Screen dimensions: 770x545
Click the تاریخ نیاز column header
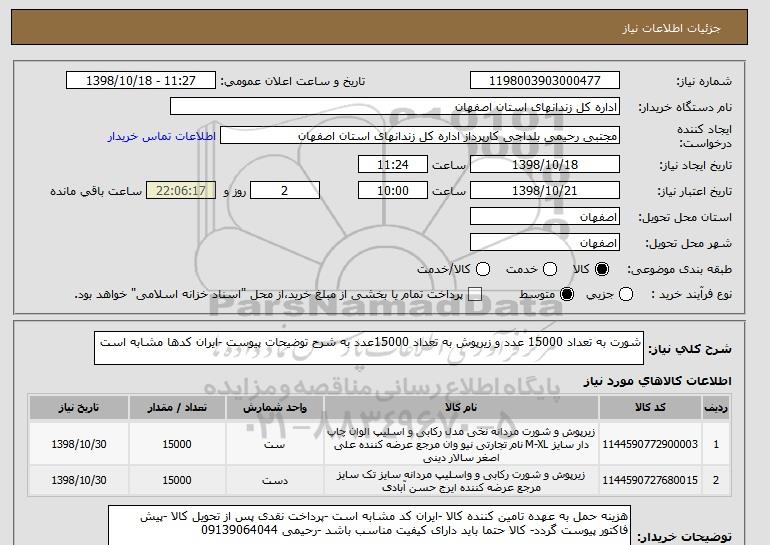click(x=79, y=408)
